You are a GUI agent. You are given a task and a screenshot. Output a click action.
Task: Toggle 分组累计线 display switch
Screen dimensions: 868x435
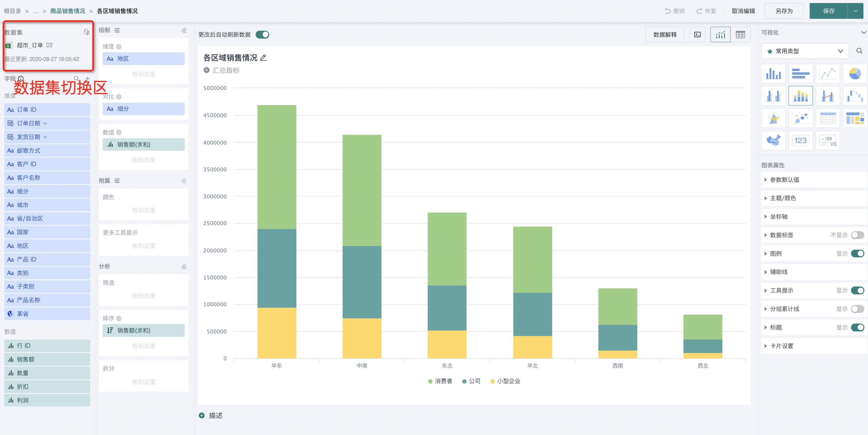click(x=857, y=309)
